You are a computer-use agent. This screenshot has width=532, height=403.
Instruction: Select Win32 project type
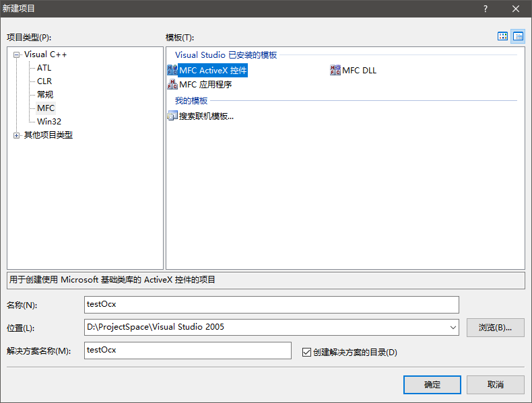tap(49, 122)
